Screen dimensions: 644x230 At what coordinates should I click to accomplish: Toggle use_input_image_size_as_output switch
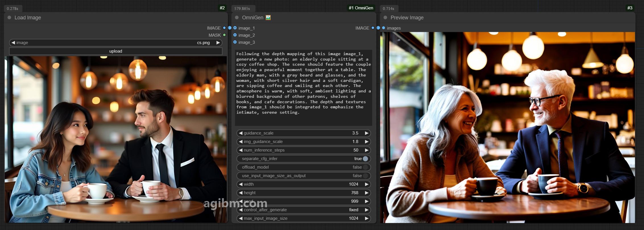tap(365, 176)
